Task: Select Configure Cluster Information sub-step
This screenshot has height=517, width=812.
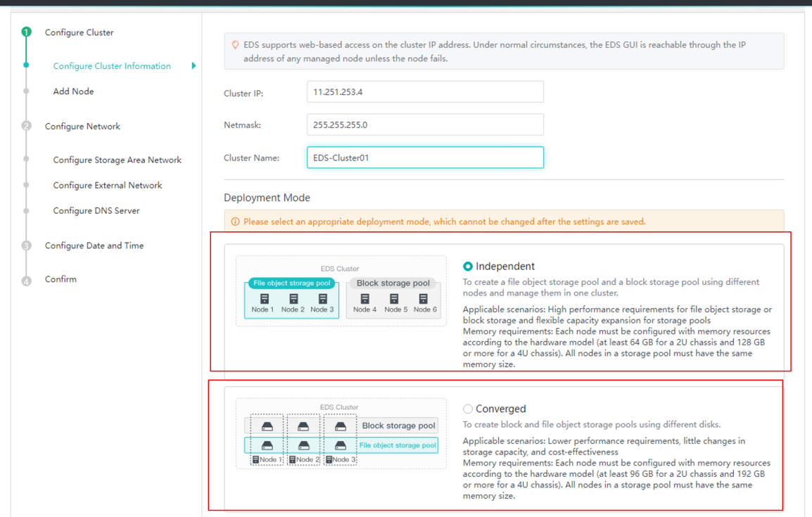Action: [112, 65]
